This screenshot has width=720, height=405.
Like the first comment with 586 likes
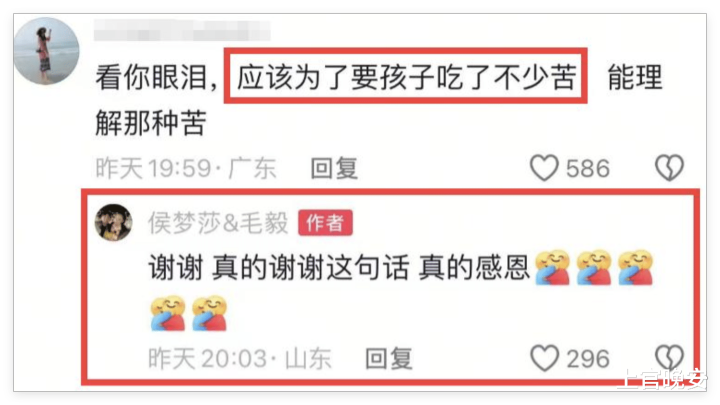544,168
